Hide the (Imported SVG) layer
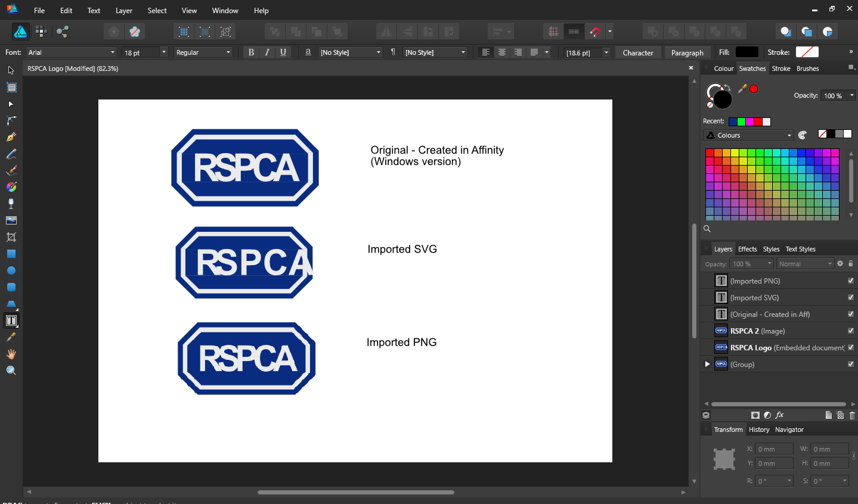This screenshot has height=504, width=858. (x=851, y=297)
